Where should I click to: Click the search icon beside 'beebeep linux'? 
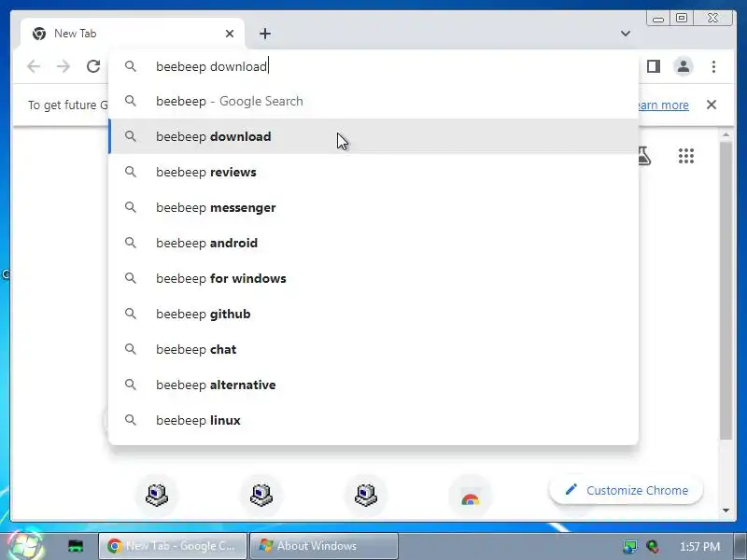[131, 420]
